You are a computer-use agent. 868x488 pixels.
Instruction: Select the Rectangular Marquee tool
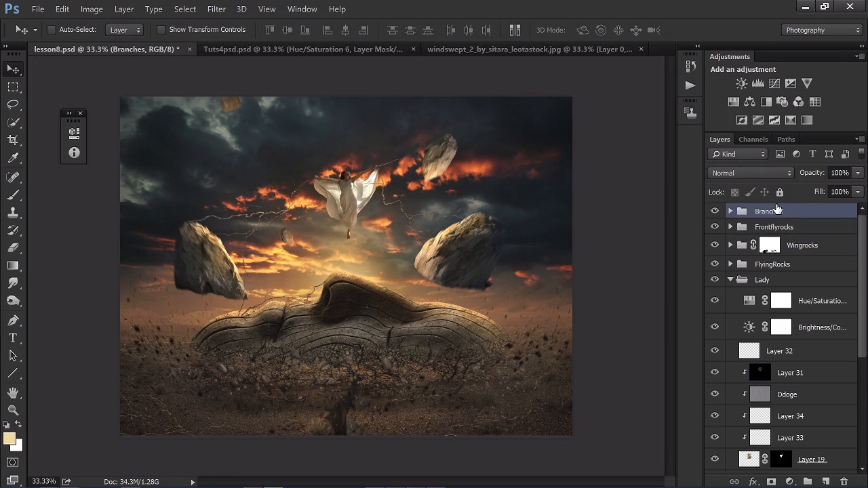[13, 87]
